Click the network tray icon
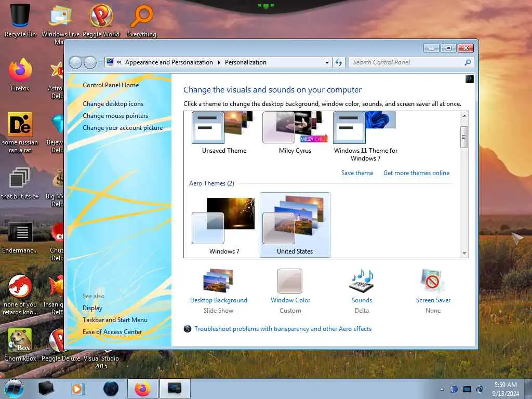Image resolution: width=532 pixels, height=399 pixels. tap(467, 390)
